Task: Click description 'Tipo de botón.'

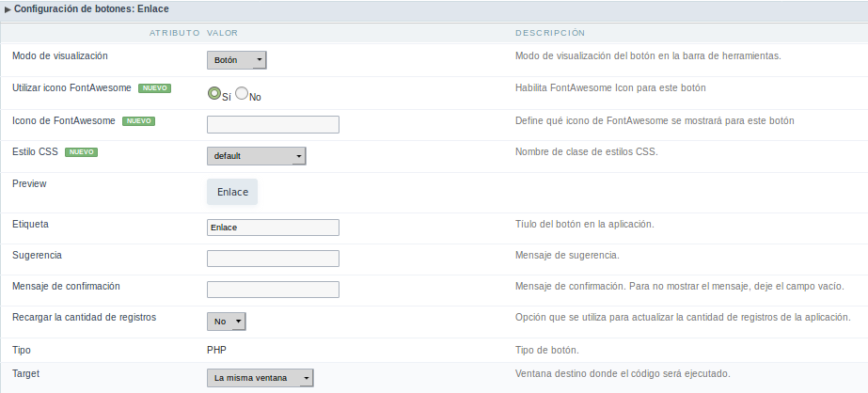Action: 547,351
